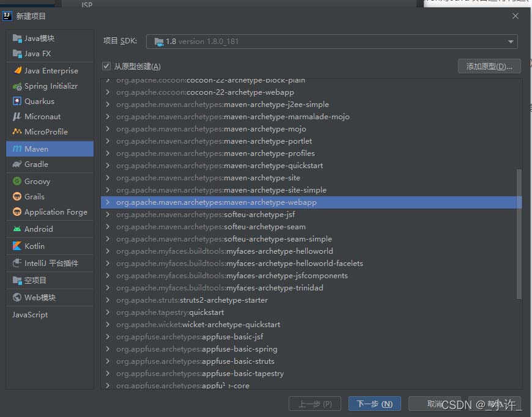Select myfaces-archetype-helloworld-facelets row
This screenshot has height=417, width=532.
point(311,264)
